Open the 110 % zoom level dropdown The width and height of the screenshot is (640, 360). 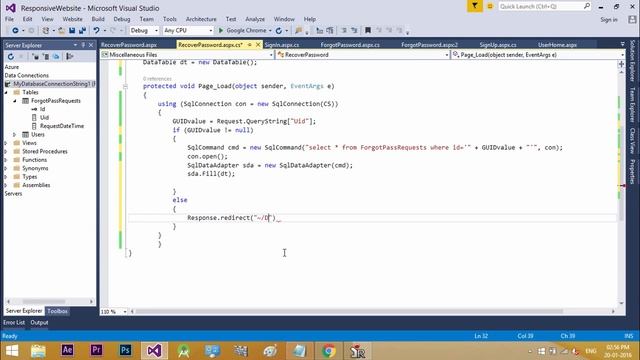(113, 311)
